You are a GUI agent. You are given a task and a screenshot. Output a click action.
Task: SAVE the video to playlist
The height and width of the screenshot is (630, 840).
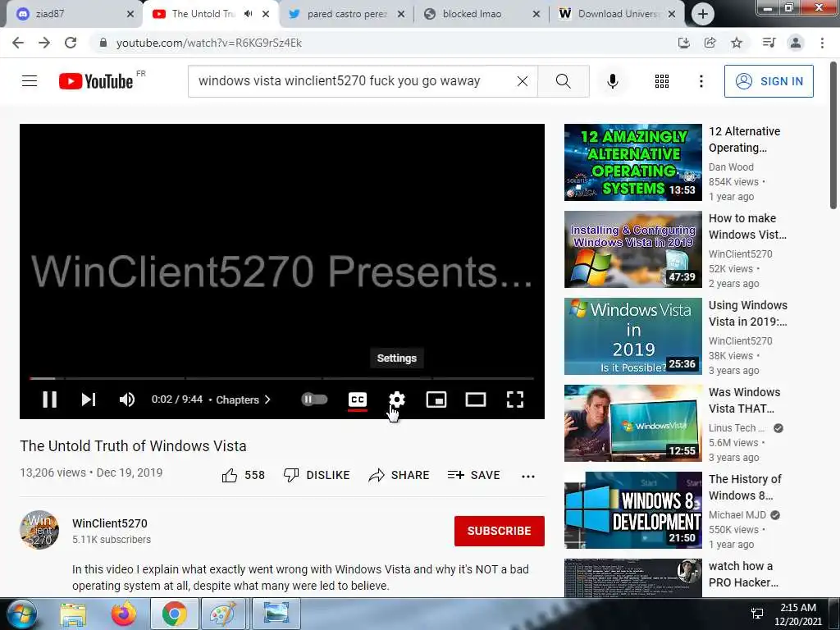tap(473, 475)
